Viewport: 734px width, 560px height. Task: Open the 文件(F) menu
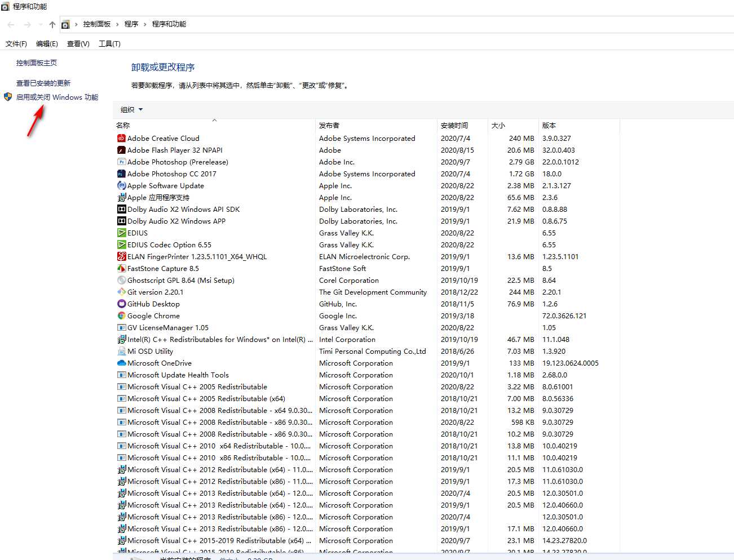point(16,43)
